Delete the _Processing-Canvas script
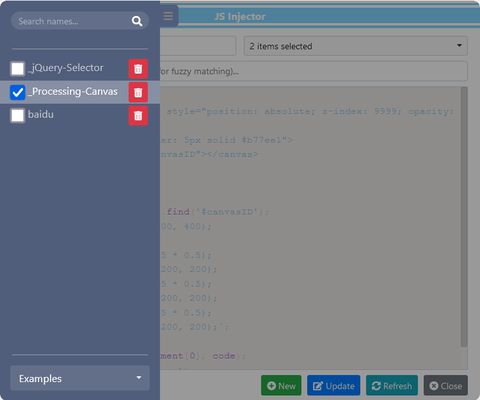The image size is (480, 400). (138, 92)
